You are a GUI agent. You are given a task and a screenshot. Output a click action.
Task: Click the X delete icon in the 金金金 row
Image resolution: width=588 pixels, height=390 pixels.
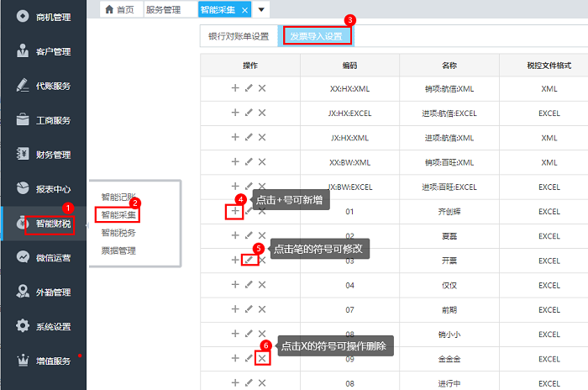coord(262,359)
